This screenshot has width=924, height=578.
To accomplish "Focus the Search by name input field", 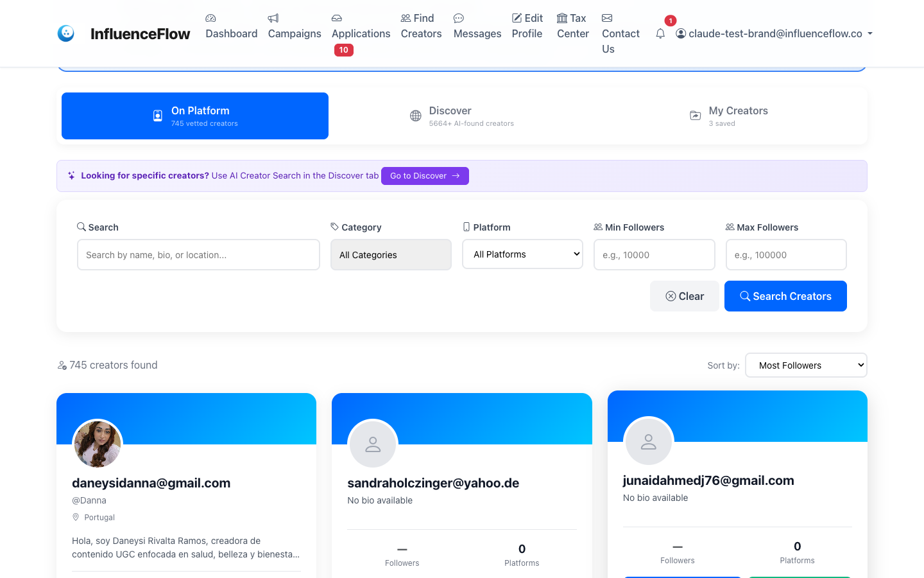I will [198, 255].
